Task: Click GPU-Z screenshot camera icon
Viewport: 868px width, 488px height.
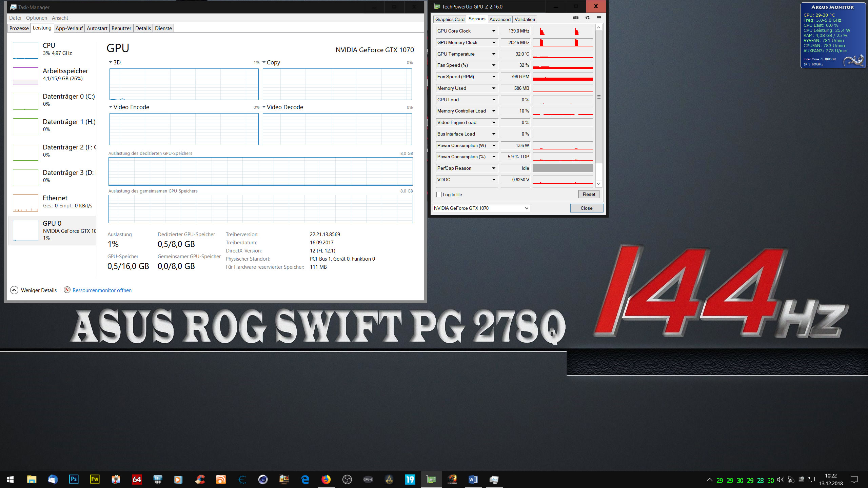Action: point(575,18)
